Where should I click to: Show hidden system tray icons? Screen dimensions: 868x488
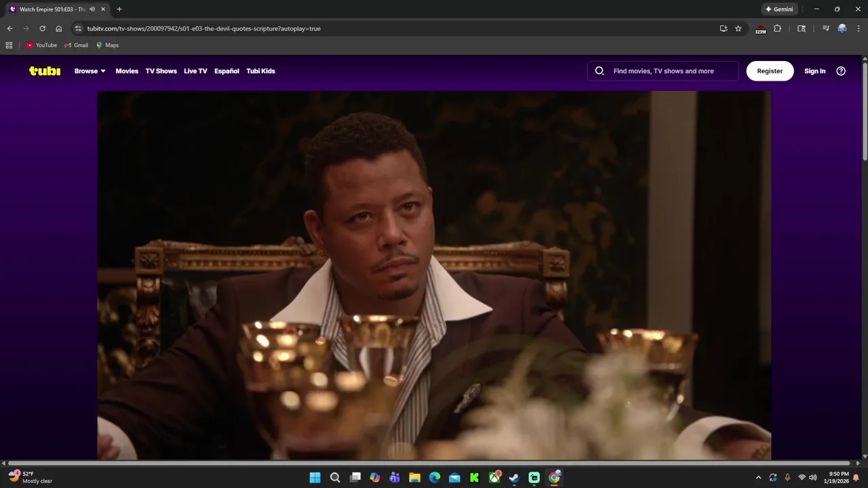click(x=758, y=477)
